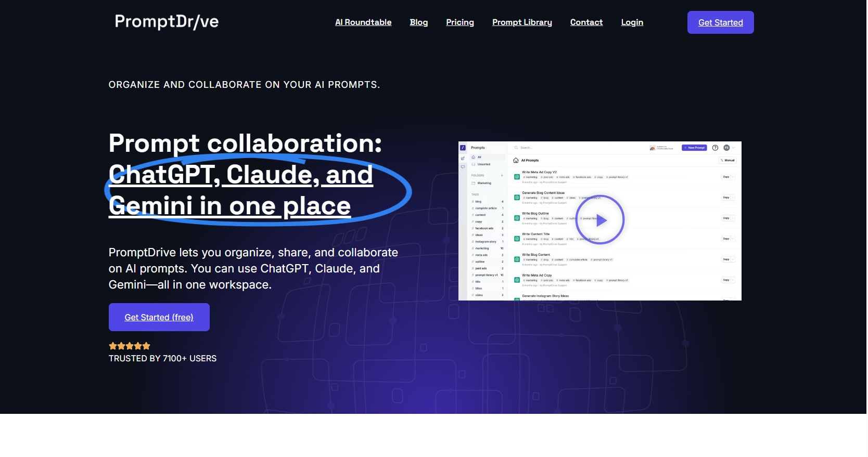Expand Copy dropdown arrow for Write Meta Ad Copy V2
Viewport: 868px width, 457px height.
coord(733,177)
